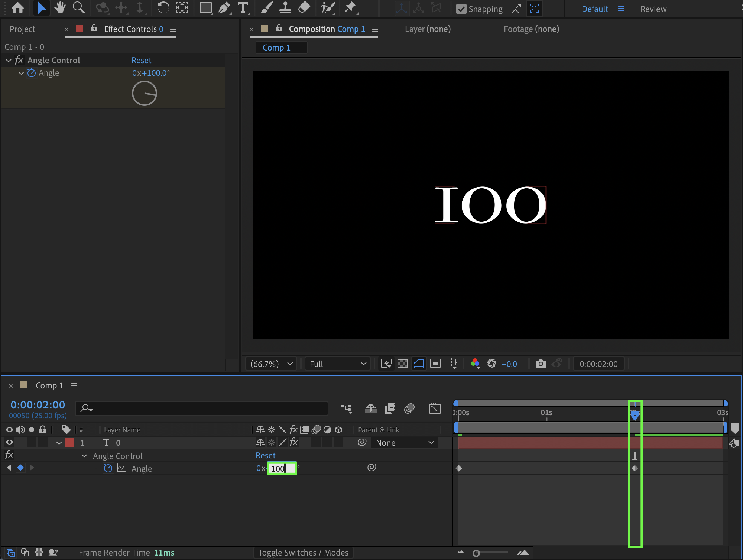743x560 pixels.
Task: Click Toggle Switches / Modes button
Action: tap(303, 553)
